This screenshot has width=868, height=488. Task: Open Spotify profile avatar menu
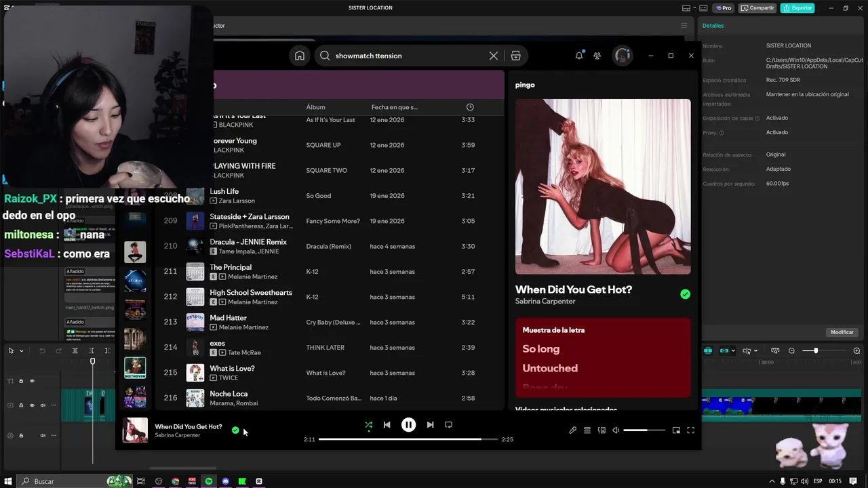click(x=623, y=56)
